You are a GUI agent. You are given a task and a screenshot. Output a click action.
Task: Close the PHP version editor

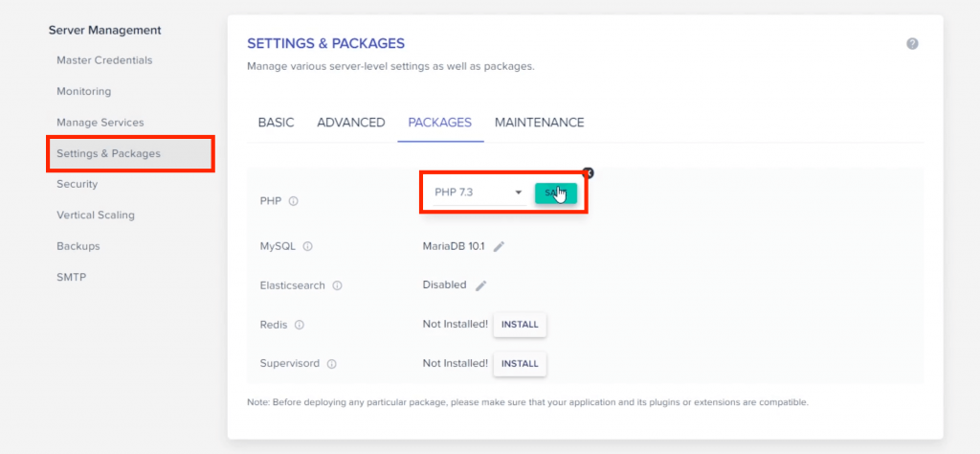589,173
